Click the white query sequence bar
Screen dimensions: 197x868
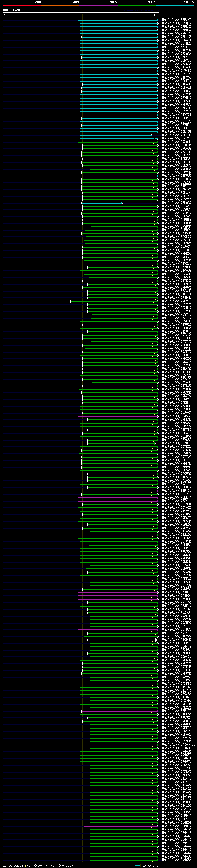tap(81, 12)
